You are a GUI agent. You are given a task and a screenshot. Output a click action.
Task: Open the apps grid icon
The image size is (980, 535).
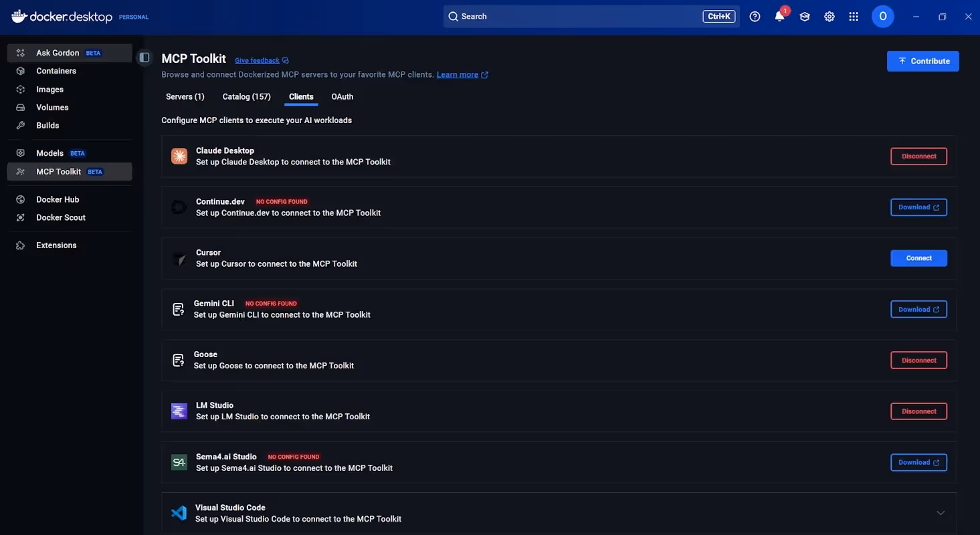pyautogui.click(x=854, y=17)
